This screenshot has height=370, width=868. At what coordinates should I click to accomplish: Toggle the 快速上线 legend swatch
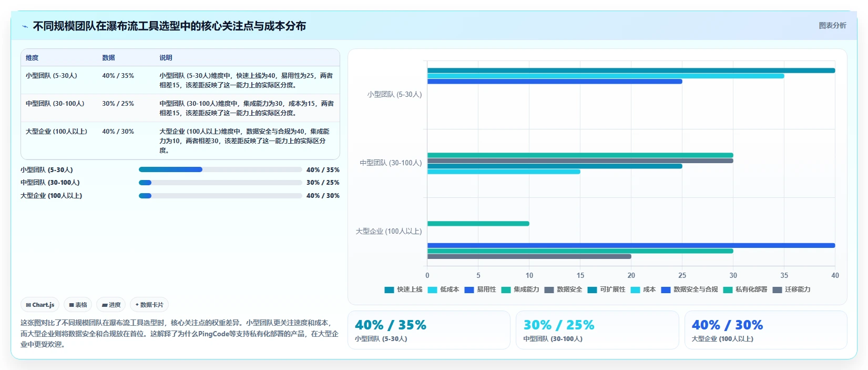click(389, 290)
